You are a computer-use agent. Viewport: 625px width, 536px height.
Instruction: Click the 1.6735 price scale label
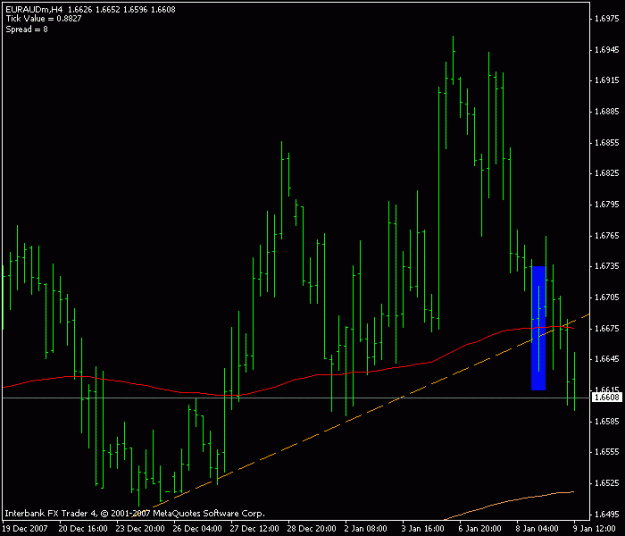(607, 266)
